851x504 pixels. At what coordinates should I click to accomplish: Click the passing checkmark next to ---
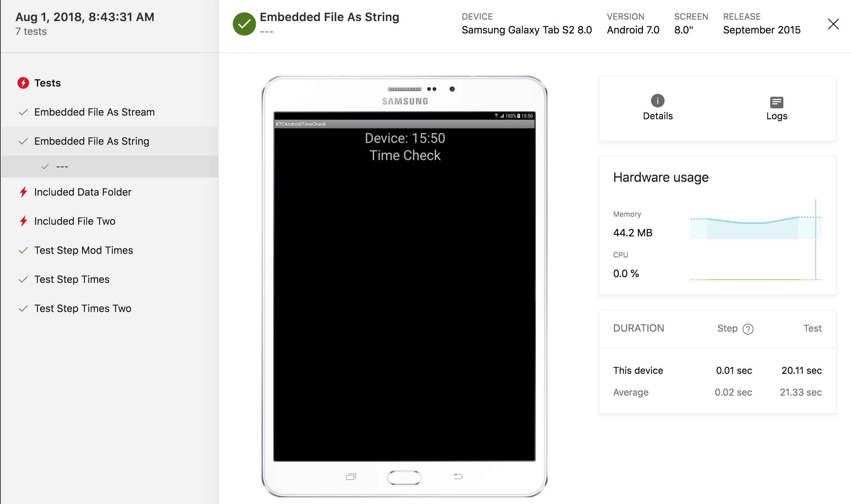click(x=45, y=167)
